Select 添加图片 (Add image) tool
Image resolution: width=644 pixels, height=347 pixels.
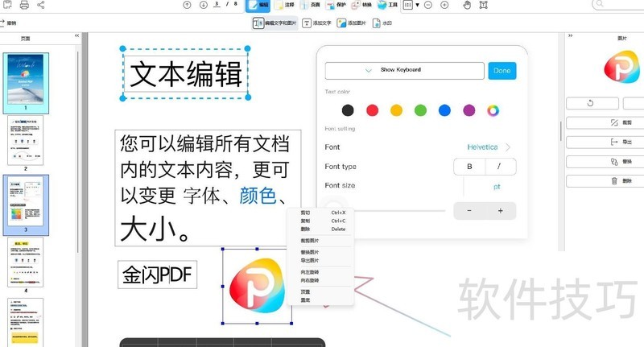point(351,23)
